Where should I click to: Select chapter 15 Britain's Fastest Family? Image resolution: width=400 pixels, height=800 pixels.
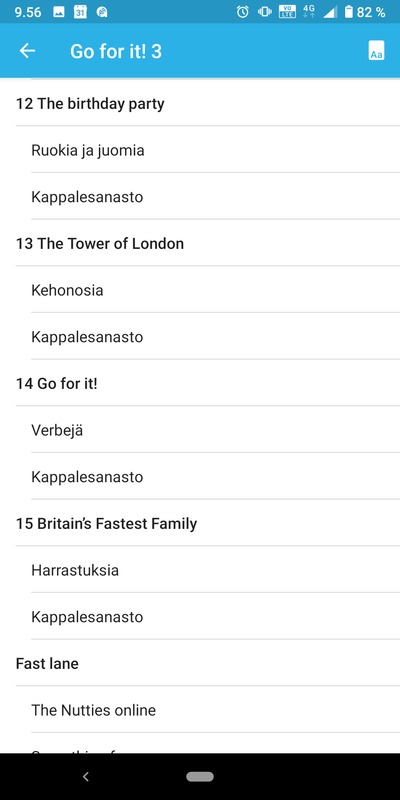point(200,523)
